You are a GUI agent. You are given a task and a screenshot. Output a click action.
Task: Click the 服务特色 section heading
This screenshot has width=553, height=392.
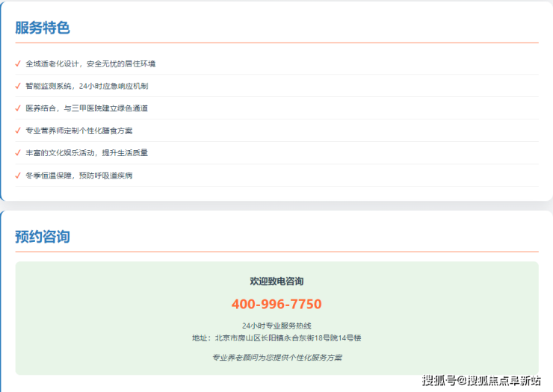pyautogui.click(x=43, y=28)
